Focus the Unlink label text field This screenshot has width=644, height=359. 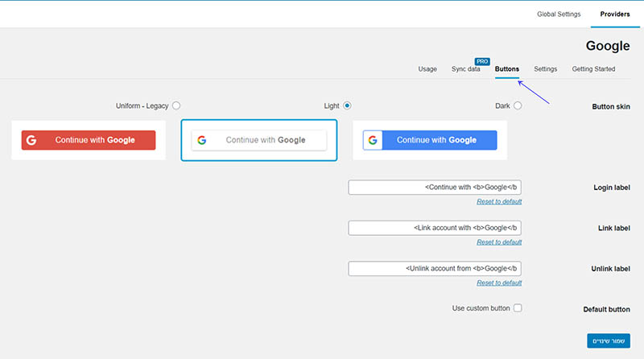435,269
